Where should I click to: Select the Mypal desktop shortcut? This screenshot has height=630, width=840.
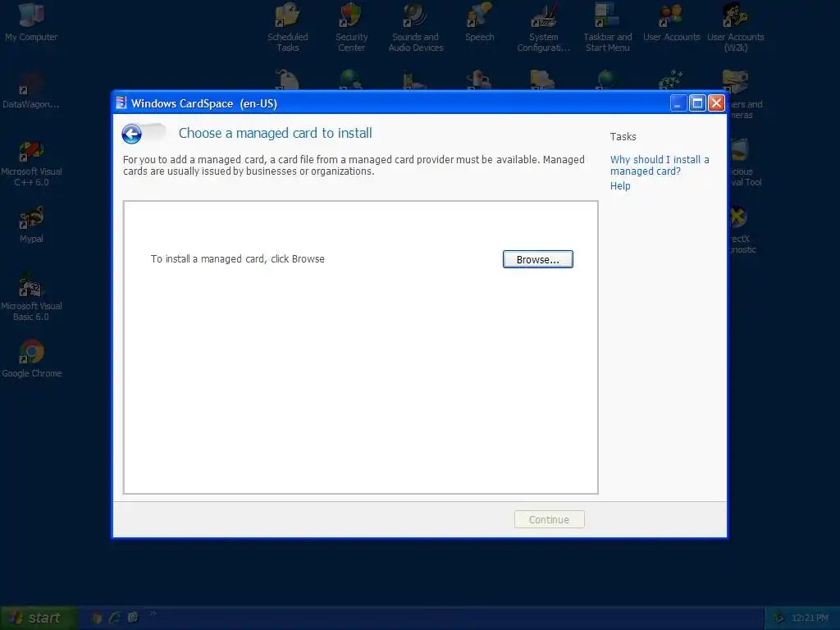click(x=31, y=225)
